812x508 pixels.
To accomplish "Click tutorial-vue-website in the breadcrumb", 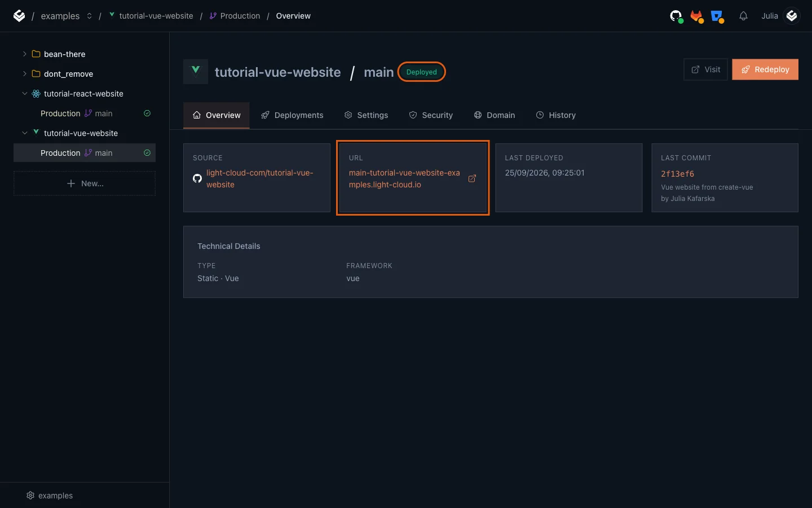I will (156, 16).
